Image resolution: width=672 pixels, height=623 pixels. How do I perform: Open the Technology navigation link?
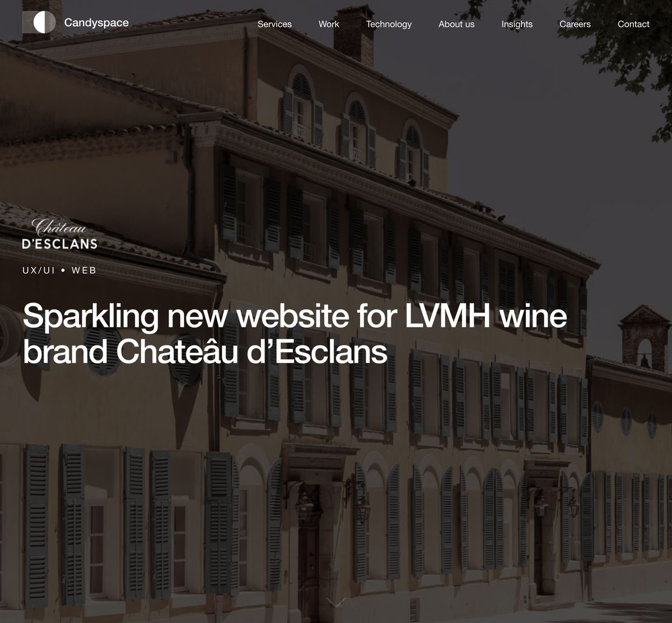[x=389, y=24]
